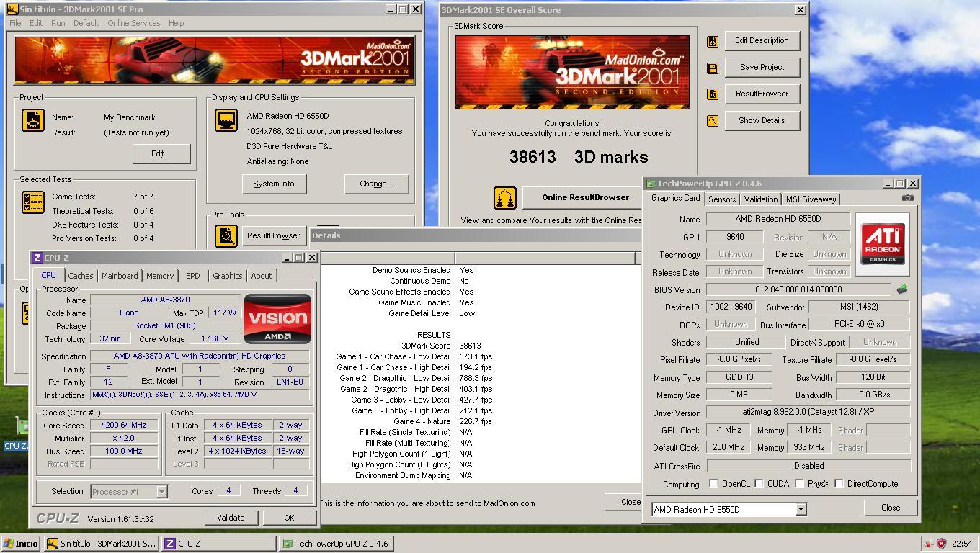This screenshot has height=553, width=980.
Task: Click the MSI tray icon in system tray
Action: click(x=929, y=544)
